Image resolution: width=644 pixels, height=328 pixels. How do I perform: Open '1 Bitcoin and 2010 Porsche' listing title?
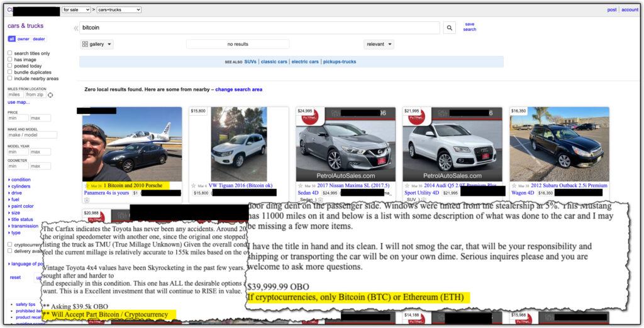(133, 186)
